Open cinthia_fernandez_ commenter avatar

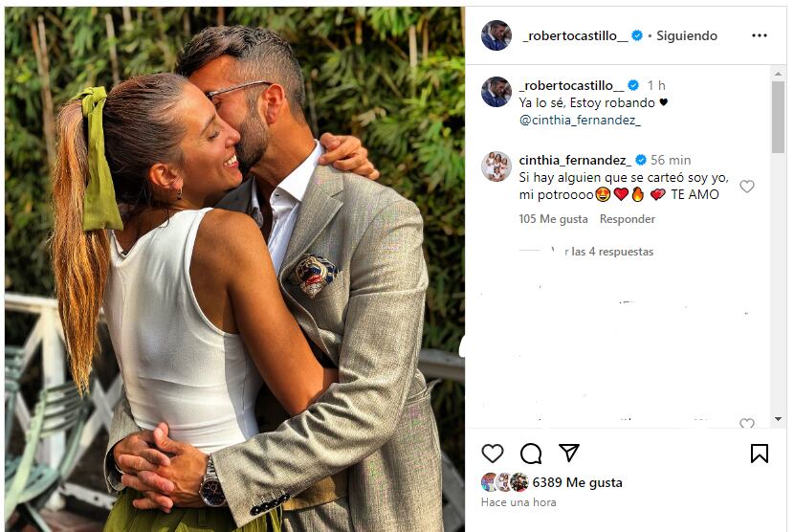pyautogui.click(x=496, y=166)
